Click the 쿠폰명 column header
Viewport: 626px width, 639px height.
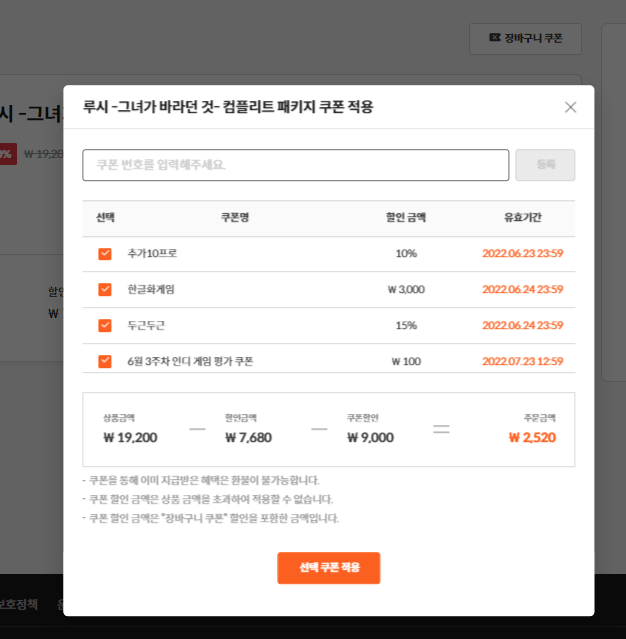[x=235, y=218]
